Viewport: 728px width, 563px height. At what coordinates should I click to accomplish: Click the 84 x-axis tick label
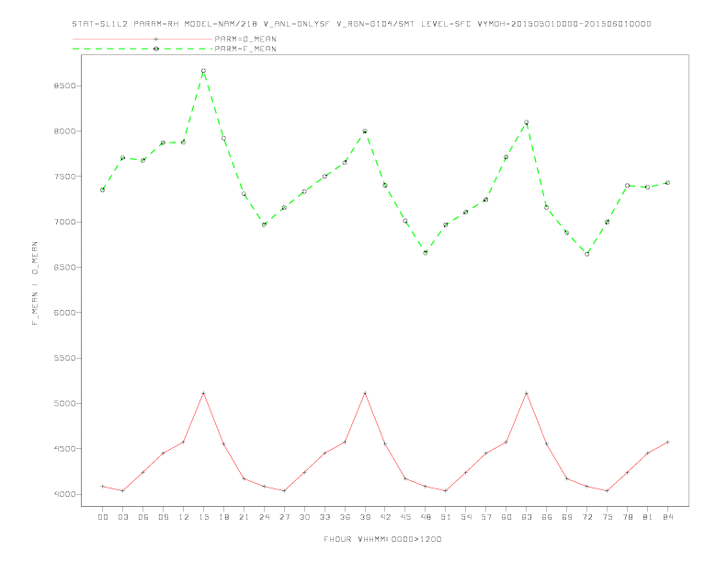[x=667, y=517]
